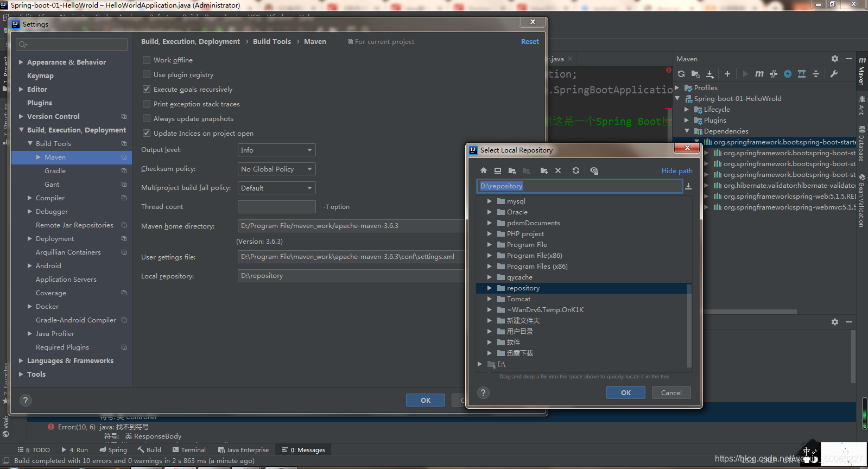Switch to the 0: Messages tab
The width and height of the screenshot is (868, 469).
click(303, 449)
